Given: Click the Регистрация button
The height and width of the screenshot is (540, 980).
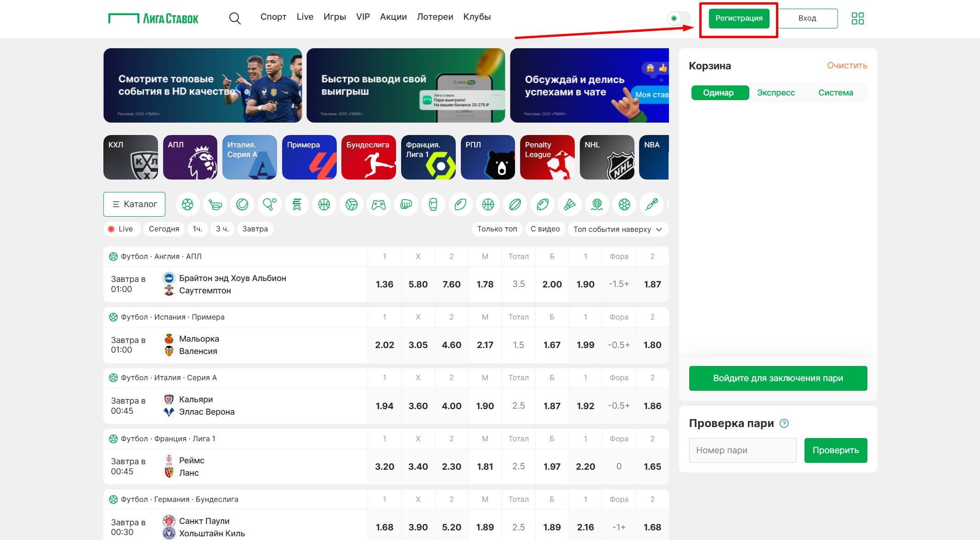Looking at the screenshot, I should (x=739, y=18).
